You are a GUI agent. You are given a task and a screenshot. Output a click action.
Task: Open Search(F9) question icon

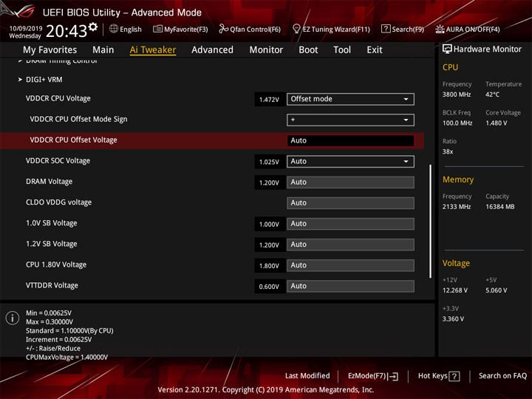386,29
